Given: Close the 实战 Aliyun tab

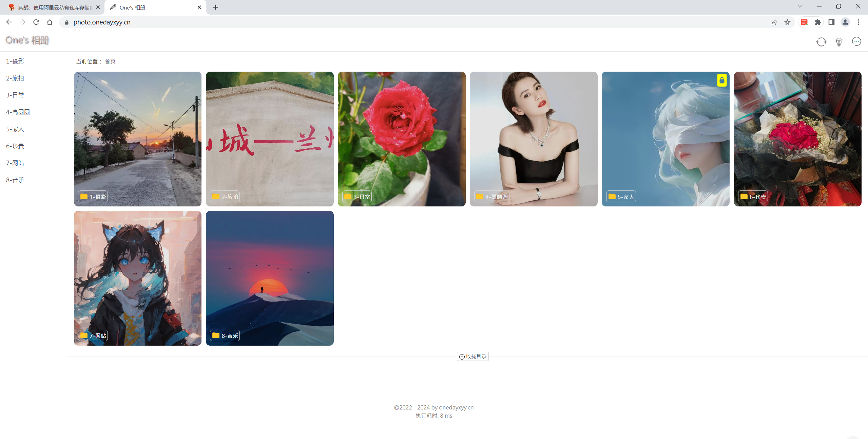Looking at the screenshot, I should coord(98,7).
